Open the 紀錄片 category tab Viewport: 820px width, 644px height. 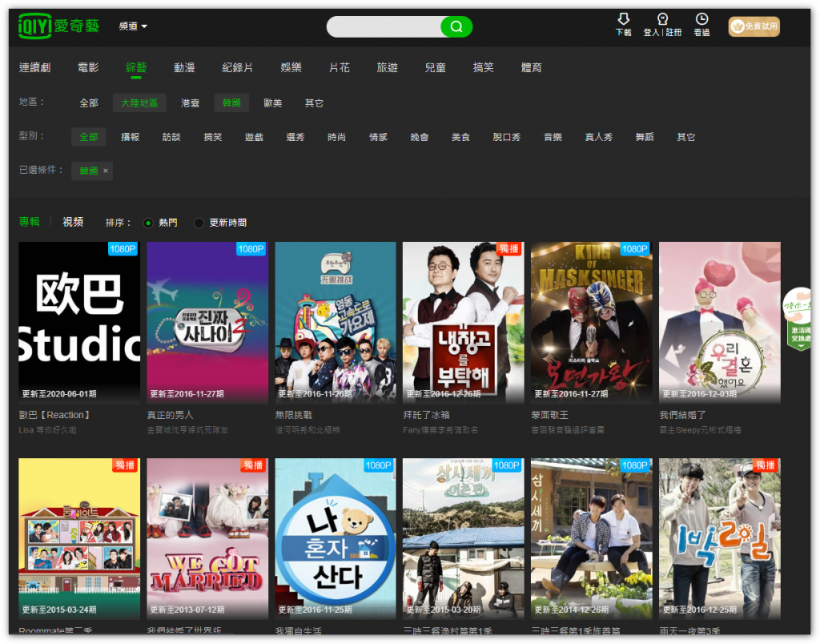click(237, 67)
